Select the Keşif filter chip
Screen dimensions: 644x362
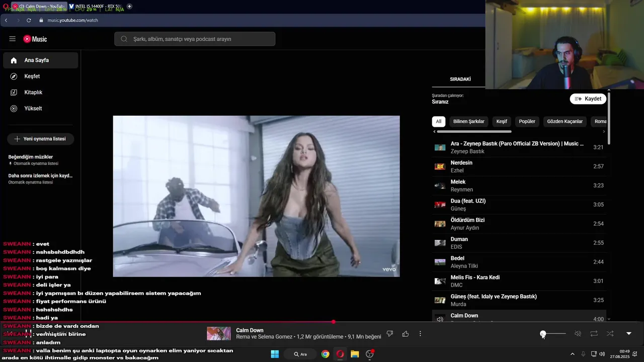(x=502, y=121)
